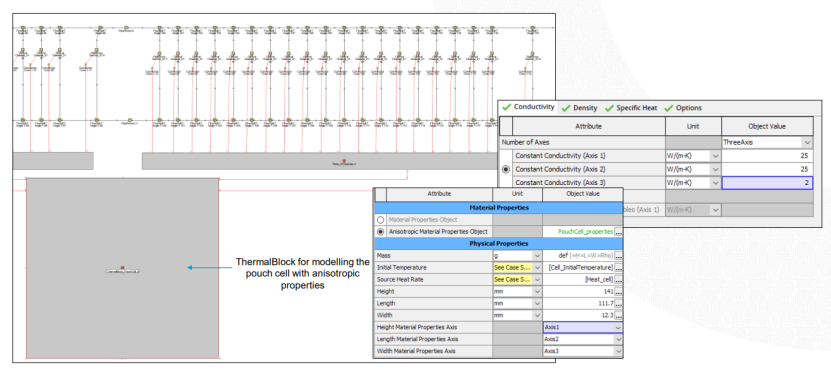The width and height of the screenshot is (831, 370).
Task: Click the PipeRound part in the top flow row
Action: (127, 27)
